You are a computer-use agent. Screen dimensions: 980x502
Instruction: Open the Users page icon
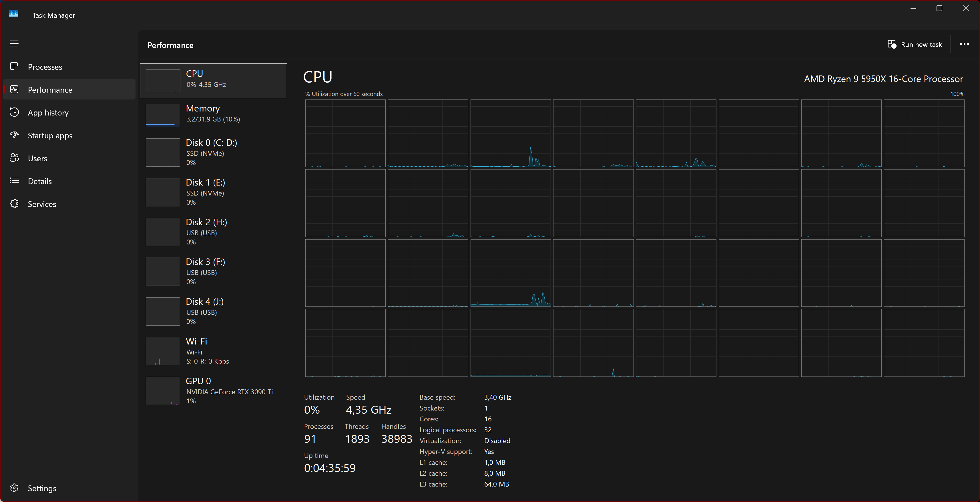pyautogui.click(x=14, y=158)
